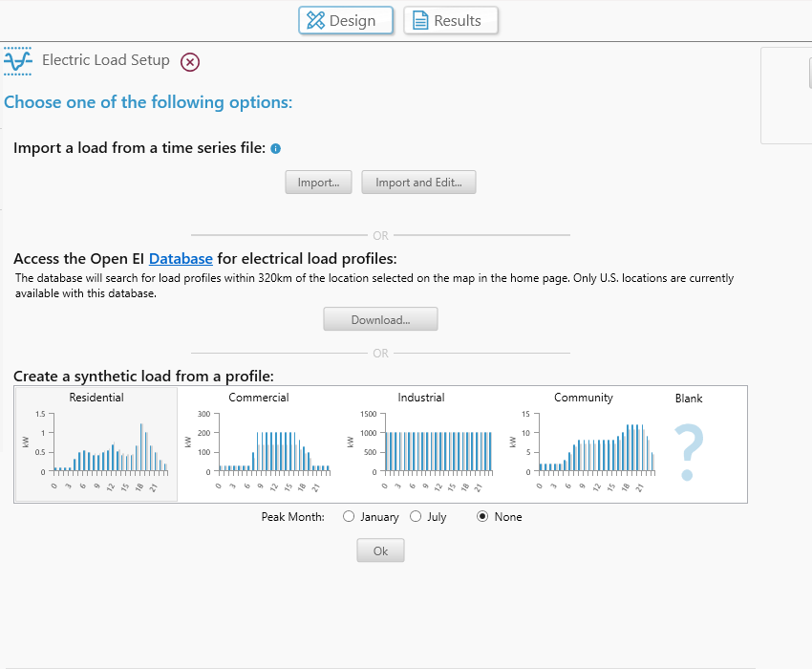This screenshot has height=669, width=812.
Task: Click the info icon beside time series file
Action: coord(275,149)
